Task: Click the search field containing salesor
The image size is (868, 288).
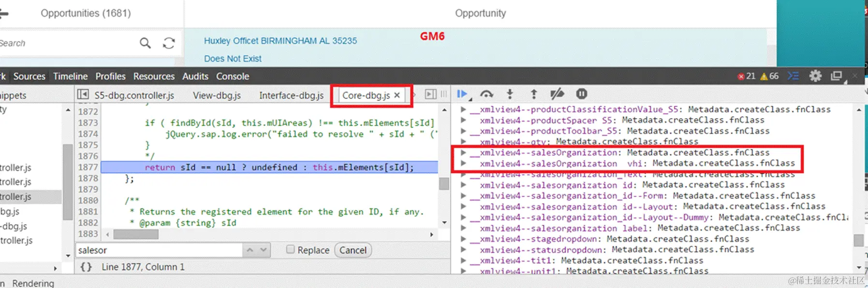Action: (159, 250)
